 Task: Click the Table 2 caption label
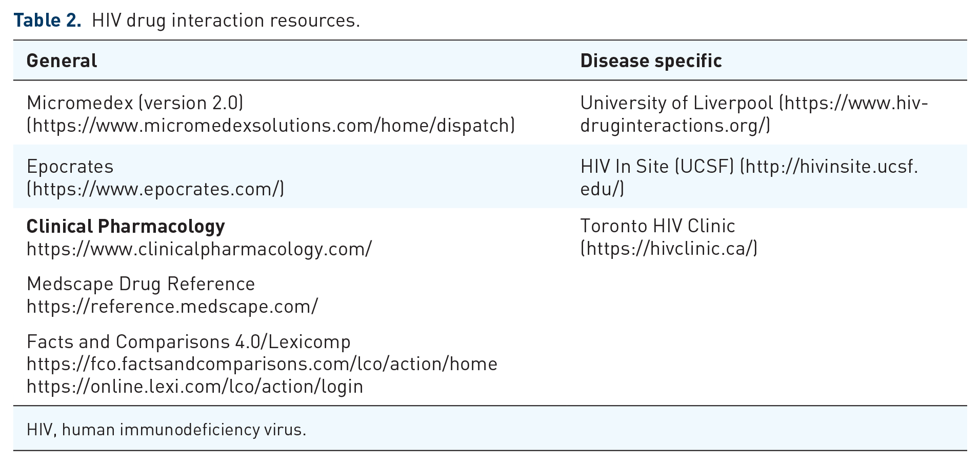point(47,21)
